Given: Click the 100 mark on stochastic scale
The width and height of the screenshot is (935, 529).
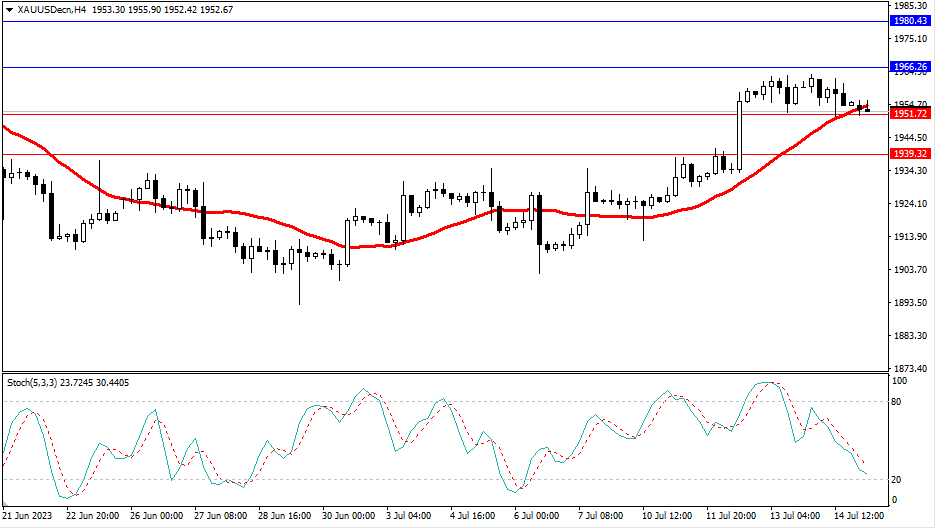Looking at the screenshot, I should click(x=900, y=382).
